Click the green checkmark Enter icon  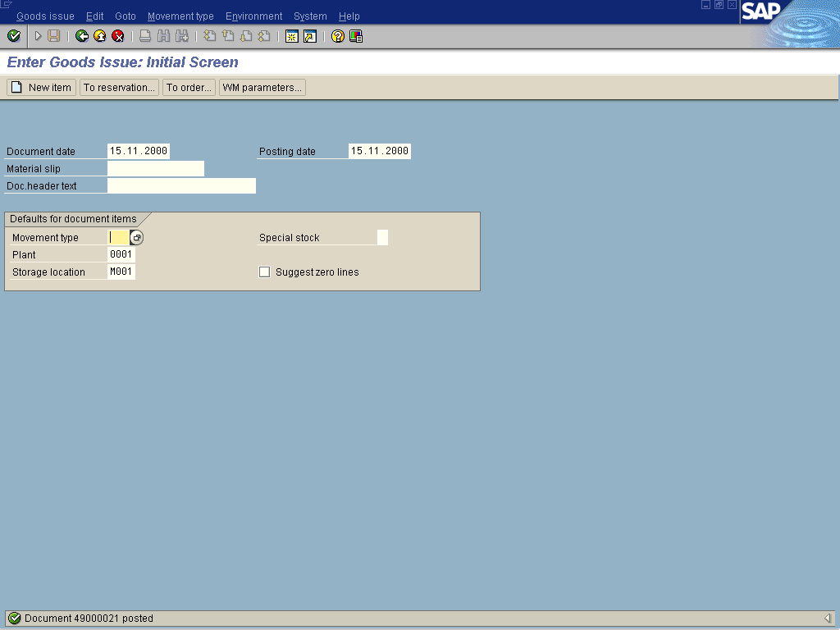[14, 36]
